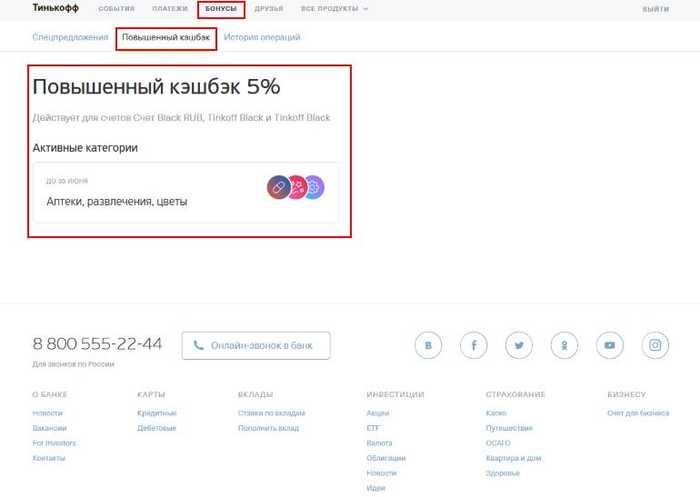Open the Twitter social icon
700x497 pixels.
click(x=519, y=345)
